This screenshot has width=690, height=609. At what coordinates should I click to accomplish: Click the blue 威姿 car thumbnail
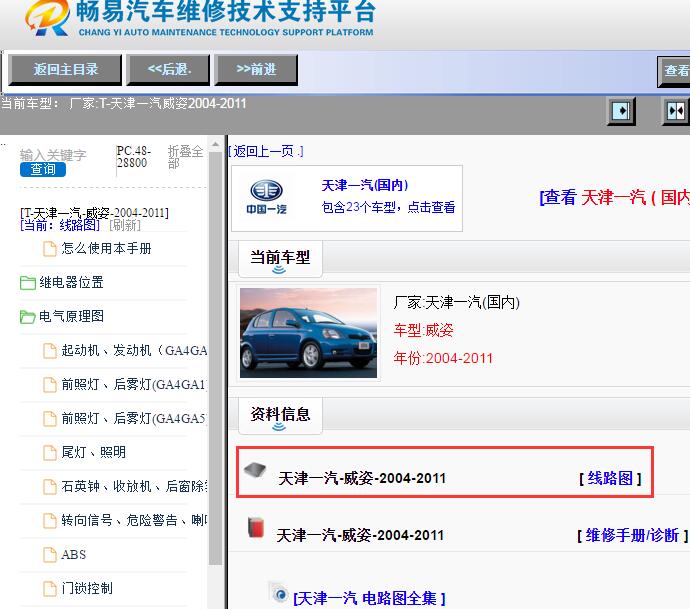[x=308, y=333]
